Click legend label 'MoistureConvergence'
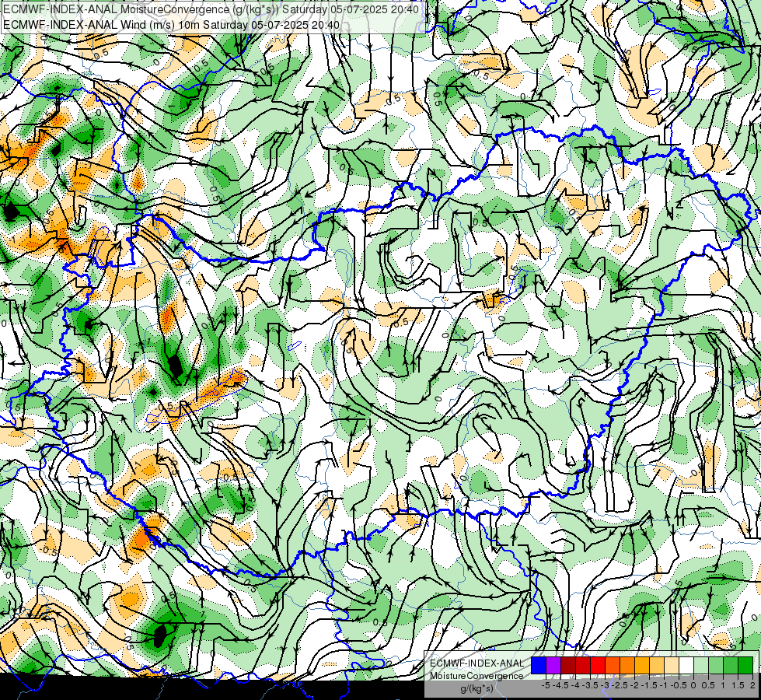 [x=476, y=676]
